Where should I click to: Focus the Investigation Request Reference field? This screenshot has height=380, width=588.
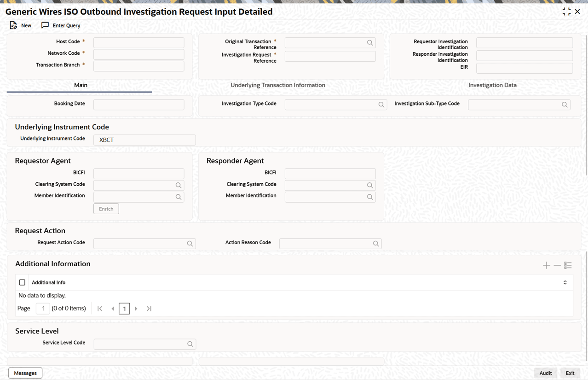[330, 56]
